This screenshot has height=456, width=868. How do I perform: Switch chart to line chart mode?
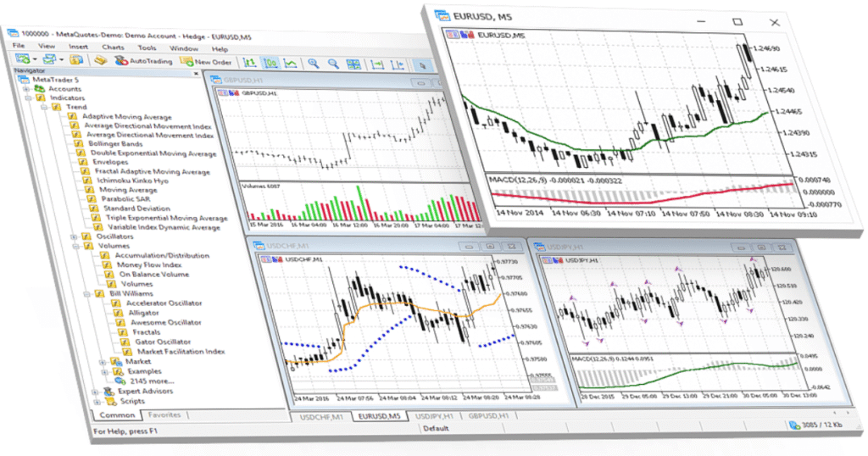pos(291,63)
